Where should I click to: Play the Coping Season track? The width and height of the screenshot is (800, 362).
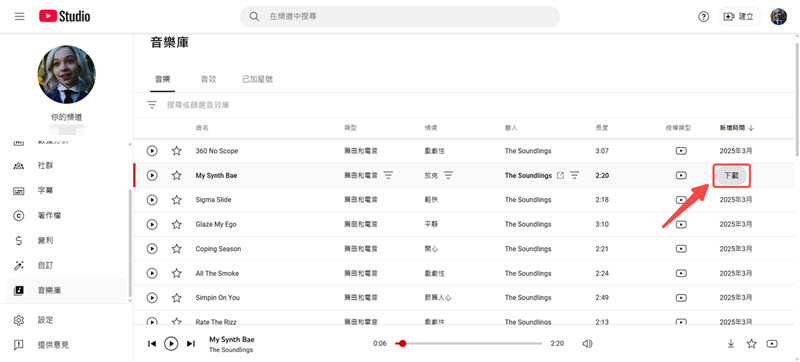coord(152,249)
